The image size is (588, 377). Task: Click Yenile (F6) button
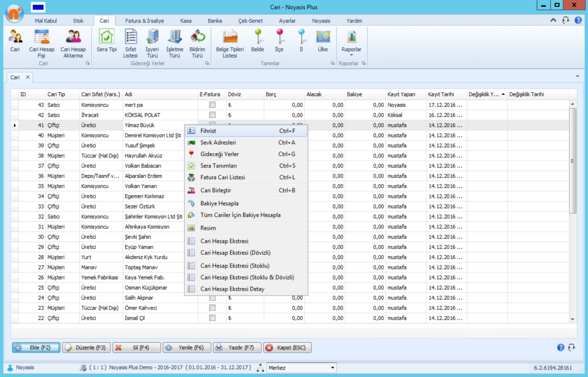point(187,348)
